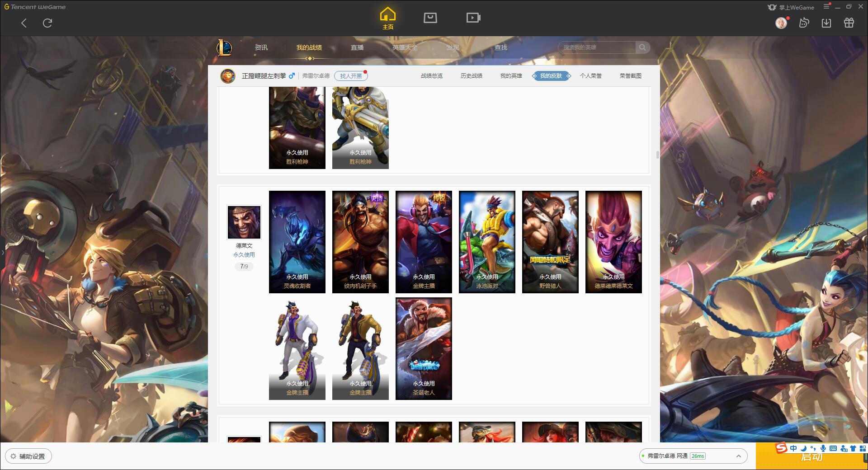
Task: Open the chat messages icon
Action: click(x=804, y=23)
